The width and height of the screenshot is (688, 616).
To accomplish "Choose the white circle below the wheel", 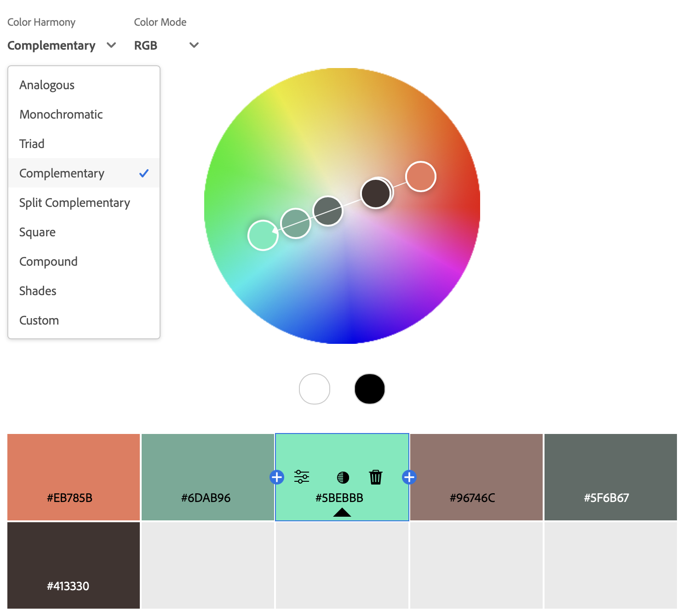I will [315, 389].
